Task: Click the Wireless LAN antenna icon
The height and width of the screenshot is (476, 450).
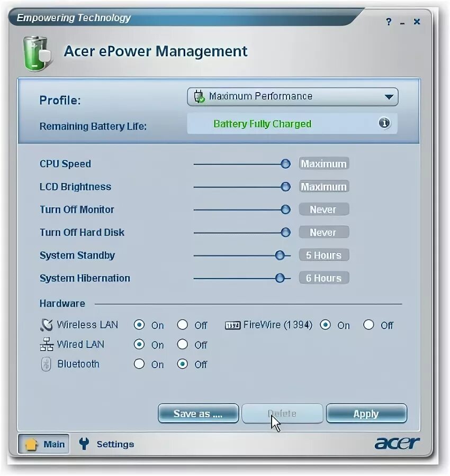Action: click(46, 324)
